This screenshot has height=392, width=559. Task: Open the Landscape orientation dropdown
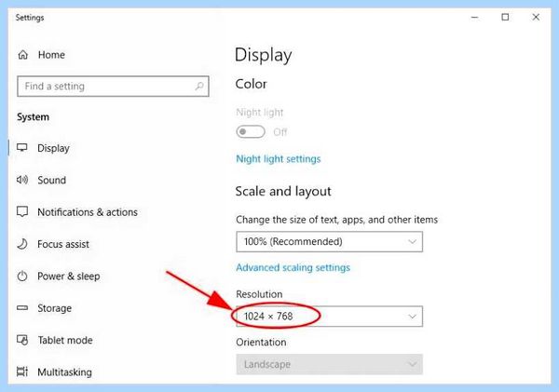coord(330,364)
